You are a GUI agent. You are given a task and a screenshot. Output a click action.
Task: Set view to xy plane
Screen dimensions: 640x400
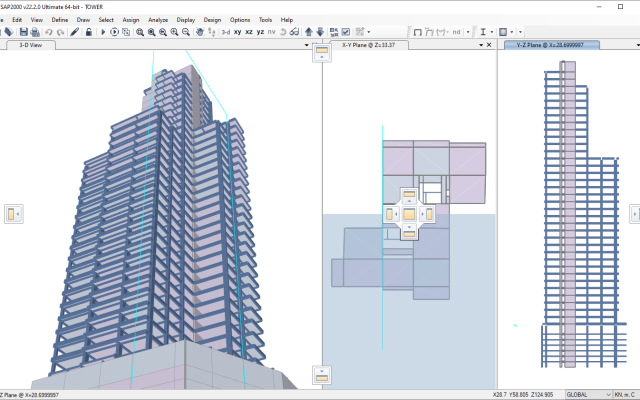pyautogui.click(x=238, y=32)
